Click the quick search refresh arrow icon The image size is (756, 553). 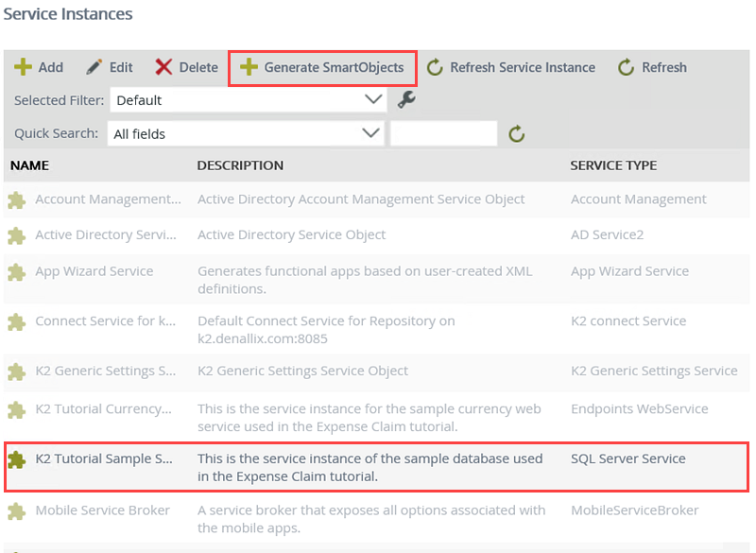[x=516, y=133]
